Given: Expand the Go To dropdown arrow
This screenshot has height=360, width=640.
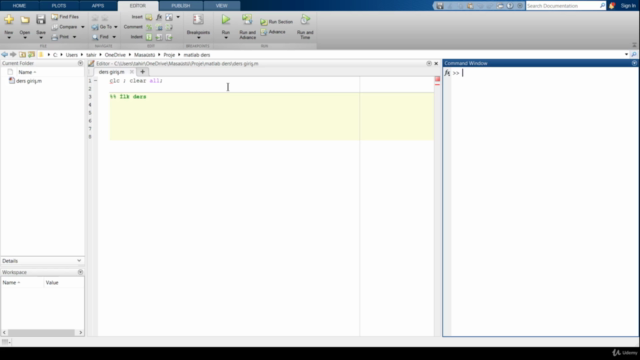Looking at the screenshot, I should [116, 27].
